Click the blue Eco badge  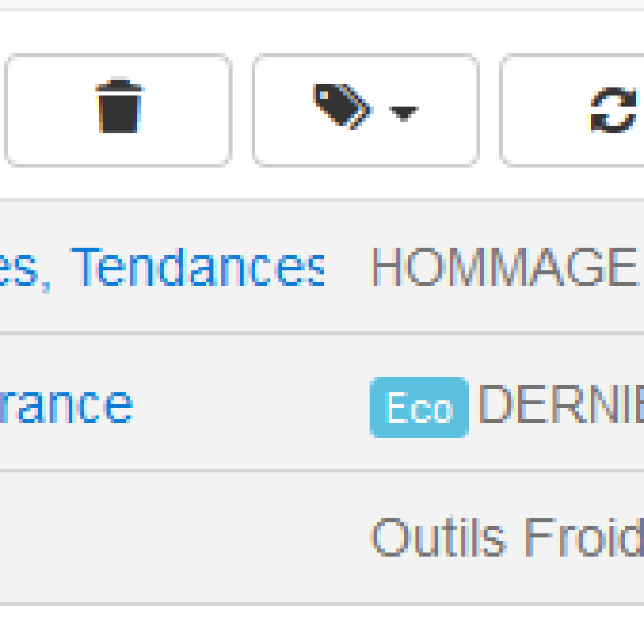419,408
